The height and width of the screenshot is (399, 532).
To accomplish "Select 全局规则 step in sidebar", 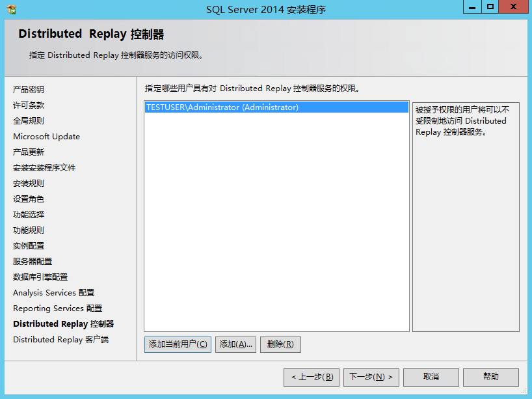I will (29, 120).
